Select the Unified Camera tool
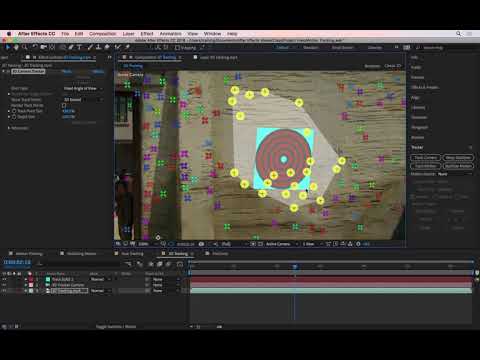Image resolution: width=480 pixels, height=360 pixels. (43, 47)
